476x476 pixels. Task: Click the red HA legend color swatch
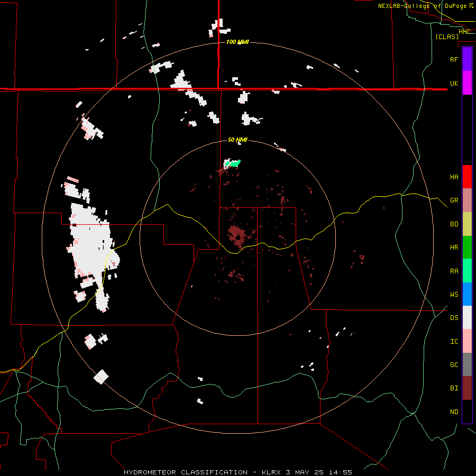click(467, 177)
